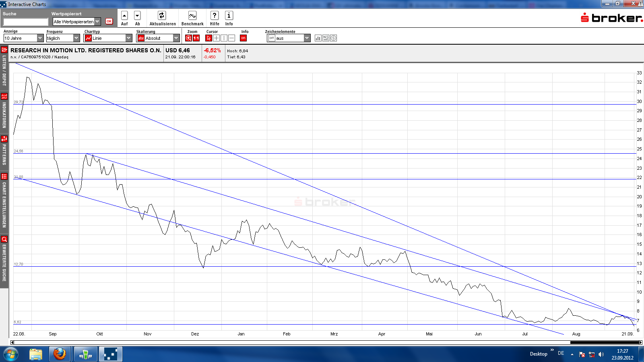Open the Windows Start menu

[x=10, y=354]
